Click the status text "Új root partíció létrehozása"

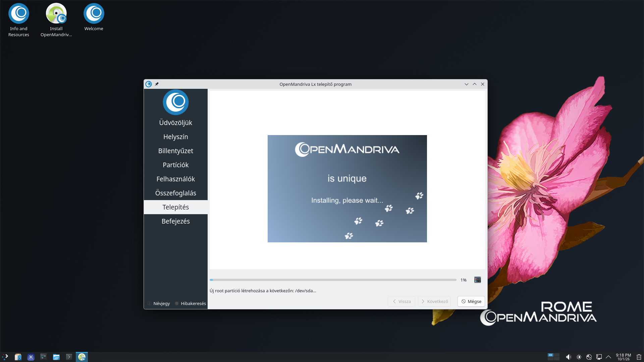263,291
